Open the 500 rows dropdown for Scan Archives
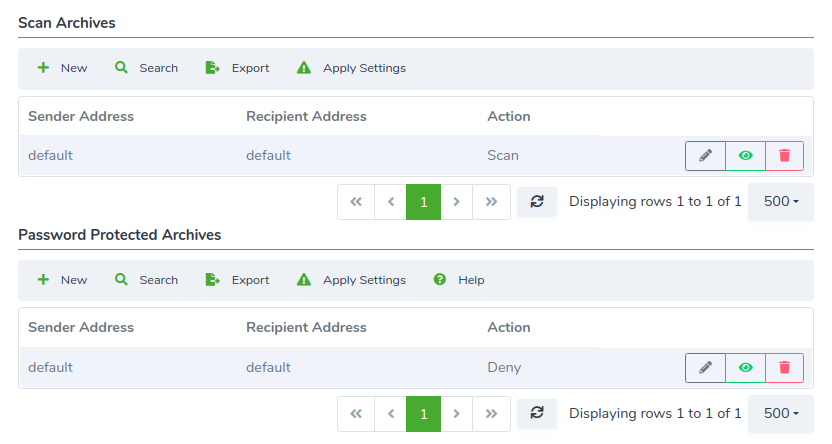Viewport: 832px width, 444px height. pos(781,202)
